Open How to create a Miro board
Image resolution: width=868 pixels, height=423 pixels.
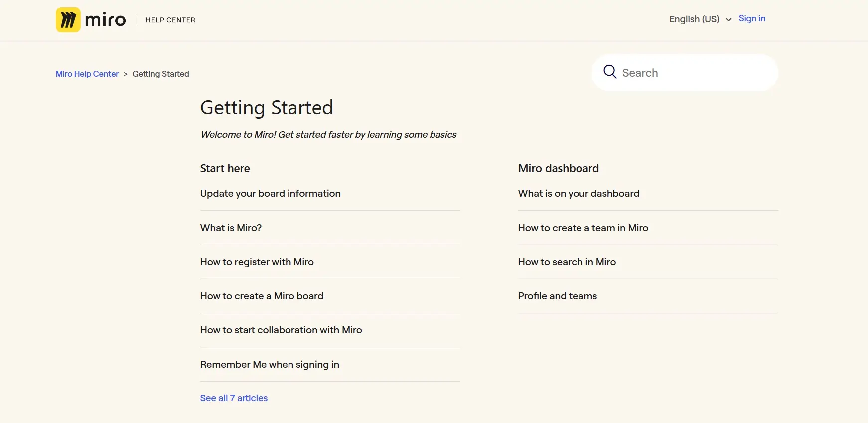pyautogui.click(x=262, y=296)
